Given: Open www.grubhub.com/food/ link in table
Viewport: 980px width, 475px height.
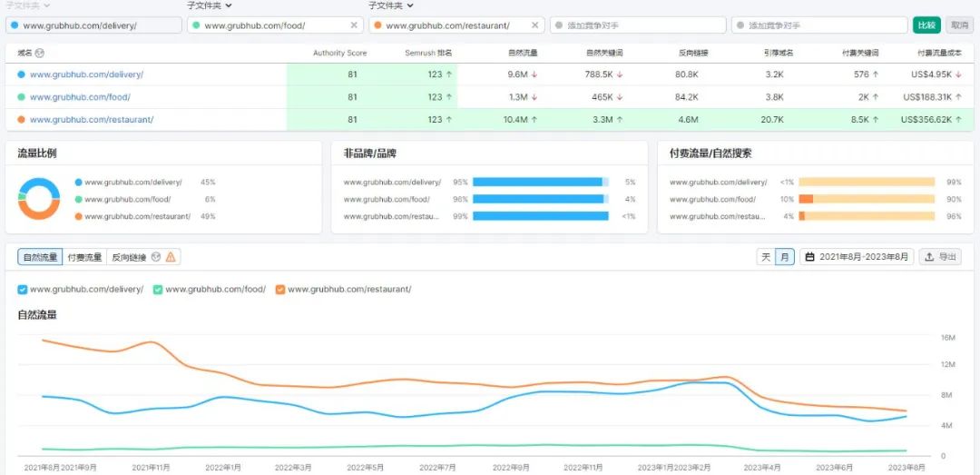Looking at the screenshot, I should click(x=80, y=97).
